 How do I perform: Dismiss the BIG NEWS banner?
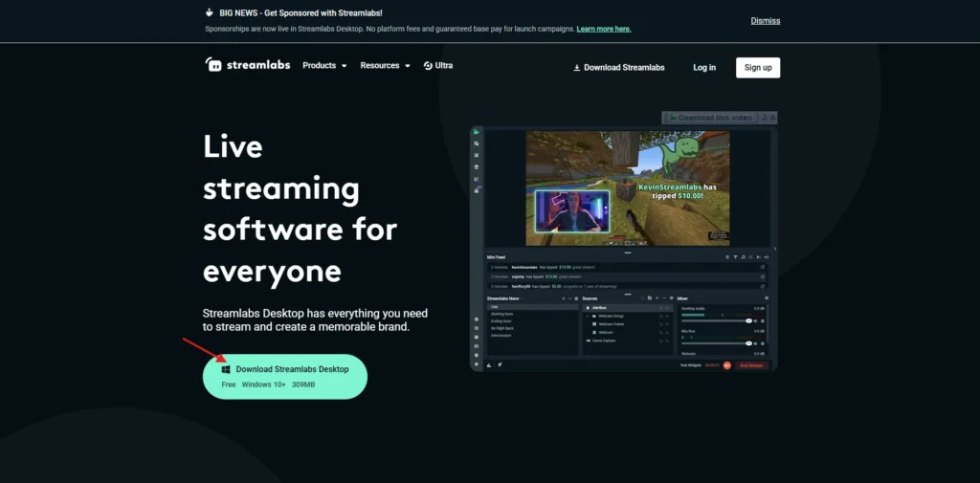point(765,21)
